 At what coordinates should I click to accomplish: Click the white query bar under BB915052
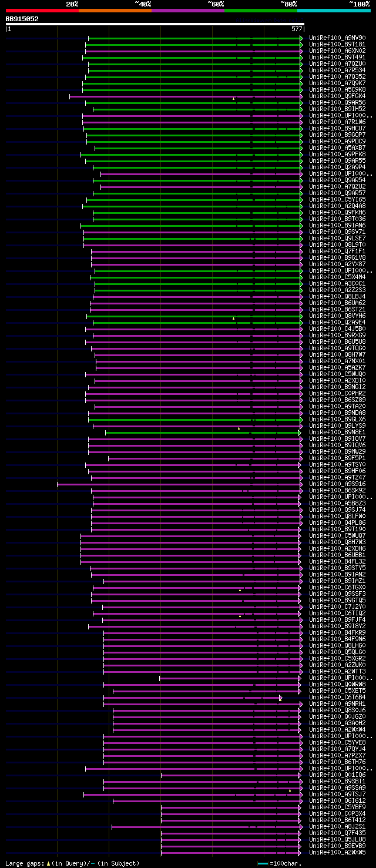155,24
